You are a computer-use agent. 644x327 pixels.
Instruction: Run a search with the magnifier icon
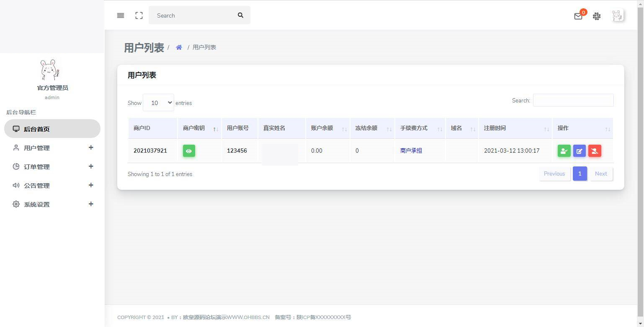(x=241, y=15)
